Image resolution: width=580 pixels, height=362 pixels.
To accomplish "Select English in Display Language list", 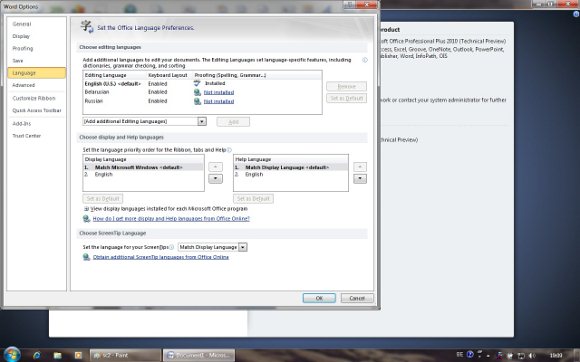I will coord(144,174).
